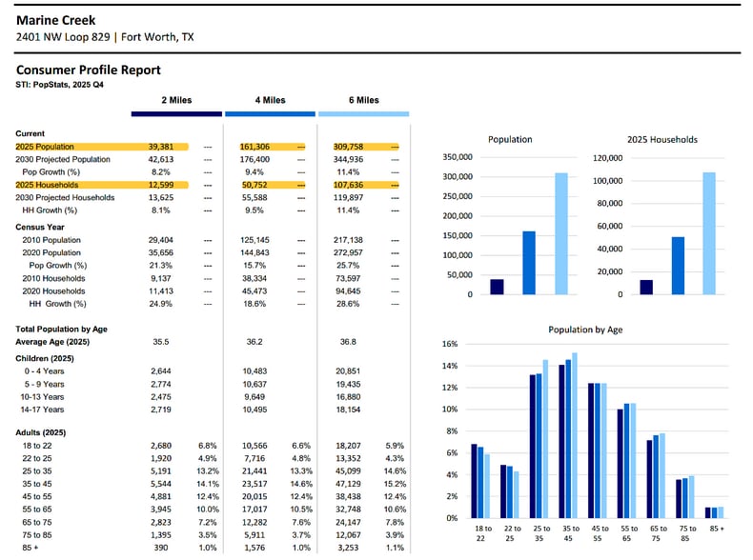Click the highlighted 2025 Households row label
The image size is (753, 560).
47,185
